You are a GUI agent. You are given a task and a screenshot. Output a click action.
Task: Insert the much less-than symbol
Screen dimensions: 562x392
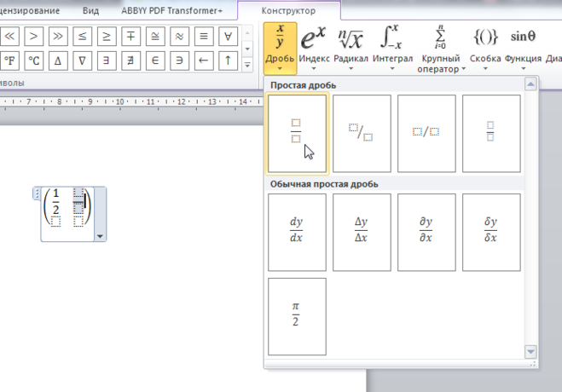9,36
